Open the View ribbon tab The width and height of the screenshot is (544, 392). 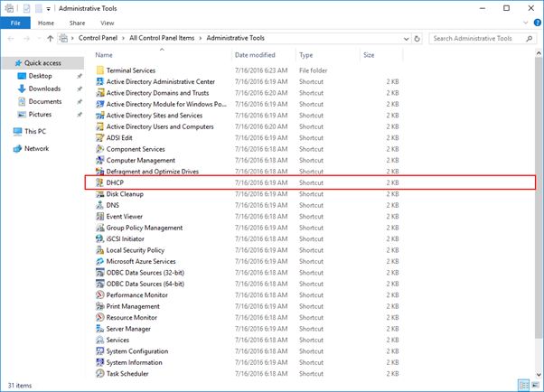click(108, 23)
